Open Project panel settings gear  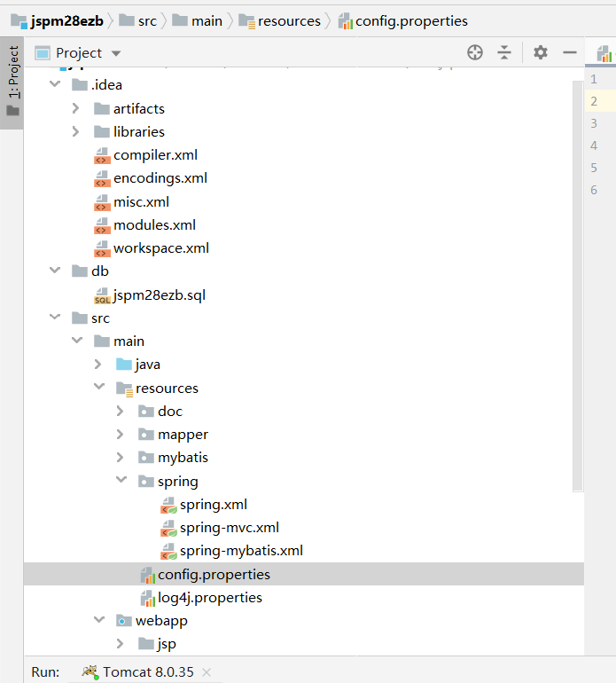point(541,53)
